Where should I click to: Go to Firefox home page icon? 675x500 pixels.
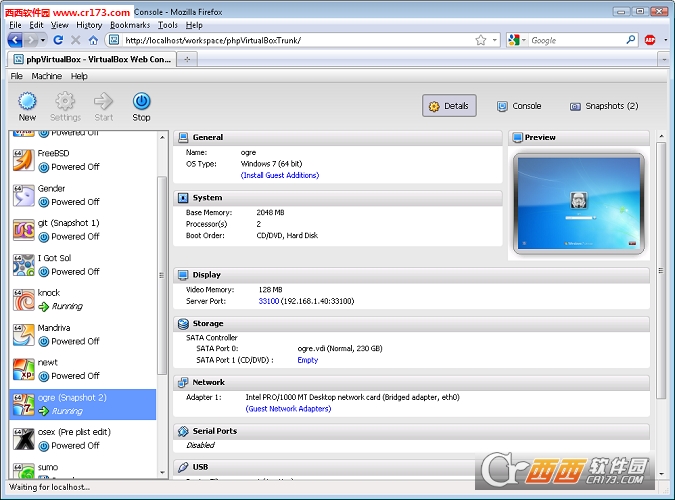[x=93, y=40]
